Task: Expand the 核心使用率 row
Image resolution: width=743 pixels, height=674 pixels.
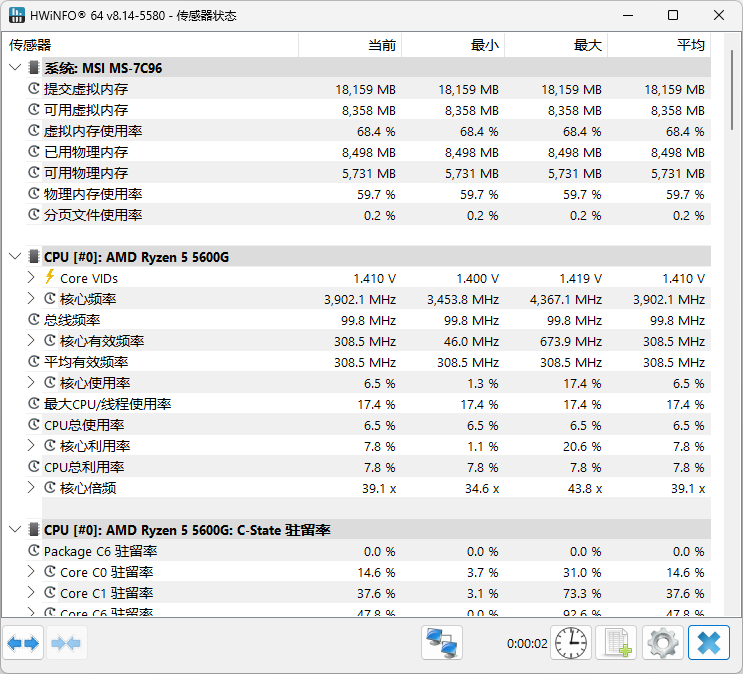Action: pyautogui.click(x=31, y=383)
